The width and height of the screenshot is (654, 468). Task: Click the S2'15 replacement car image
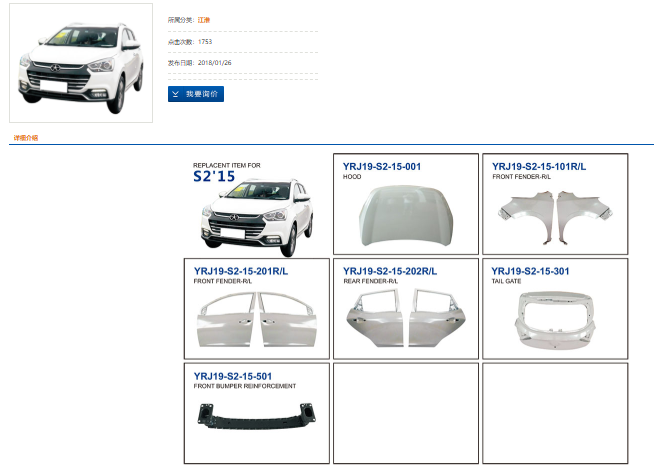[257, 217]
